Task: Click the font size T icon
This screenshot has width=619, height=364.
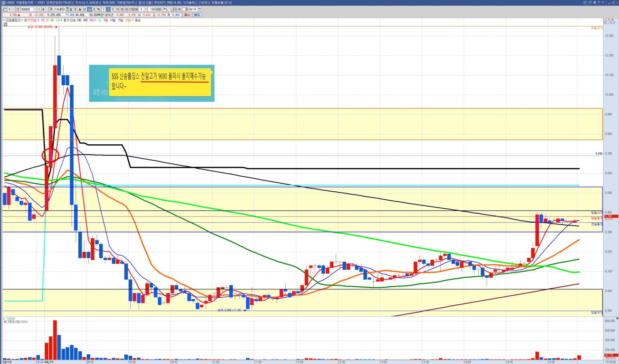Action: pos(599,3)
